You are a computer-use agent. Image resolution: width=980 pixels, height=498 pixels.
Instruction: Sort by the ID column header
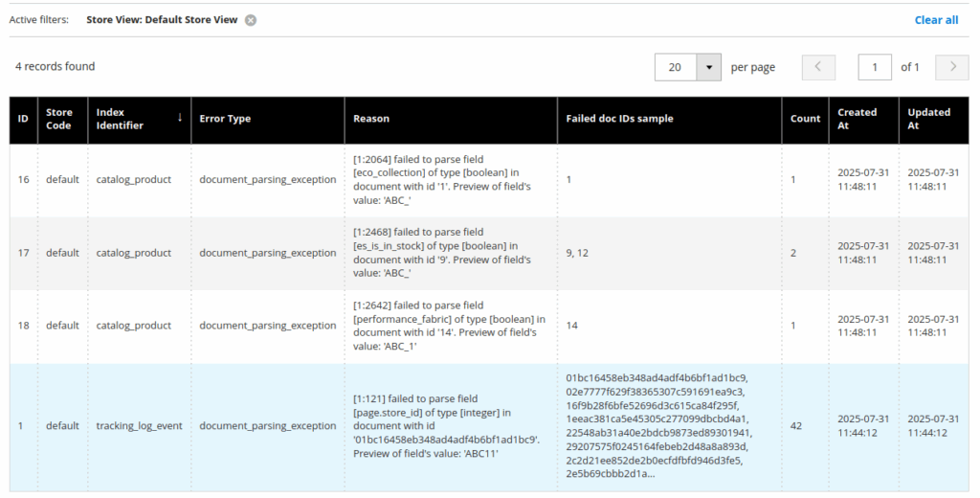pyautogui.click(x=23, y=119)
